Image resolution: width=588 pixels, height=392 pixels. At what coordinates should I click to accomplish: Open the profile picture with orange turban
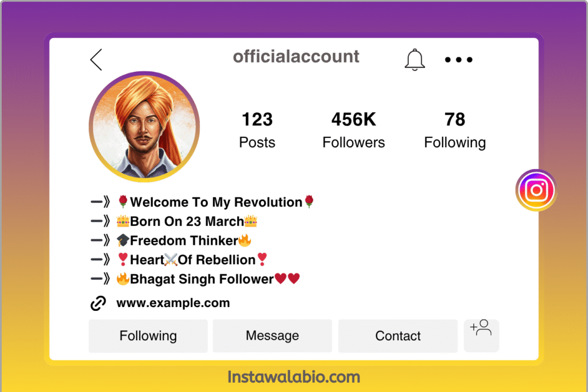(x=144, y=126)
